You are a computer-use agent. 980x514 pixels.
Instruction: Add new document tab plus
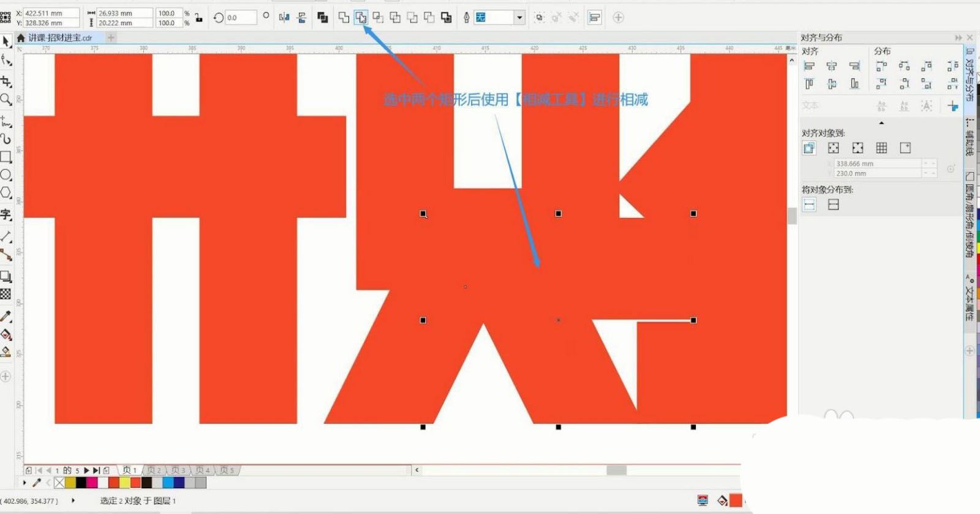[x=111, y=37]
